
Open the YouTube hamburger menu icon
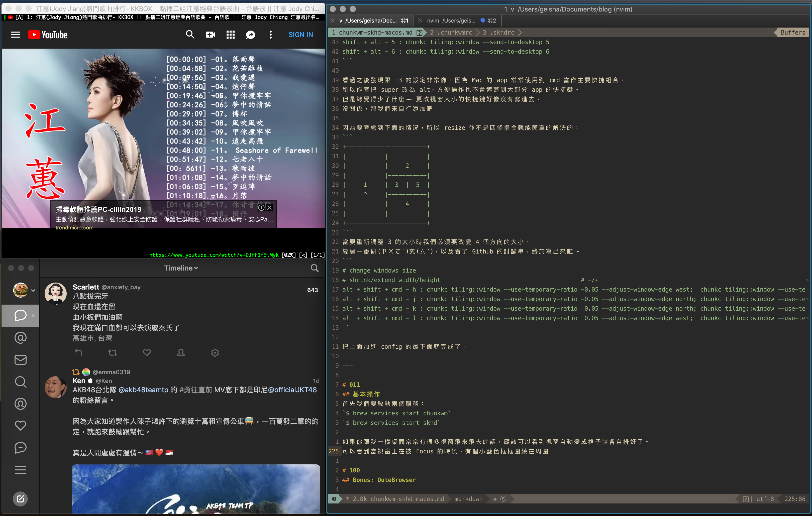(x=16, y=34)
